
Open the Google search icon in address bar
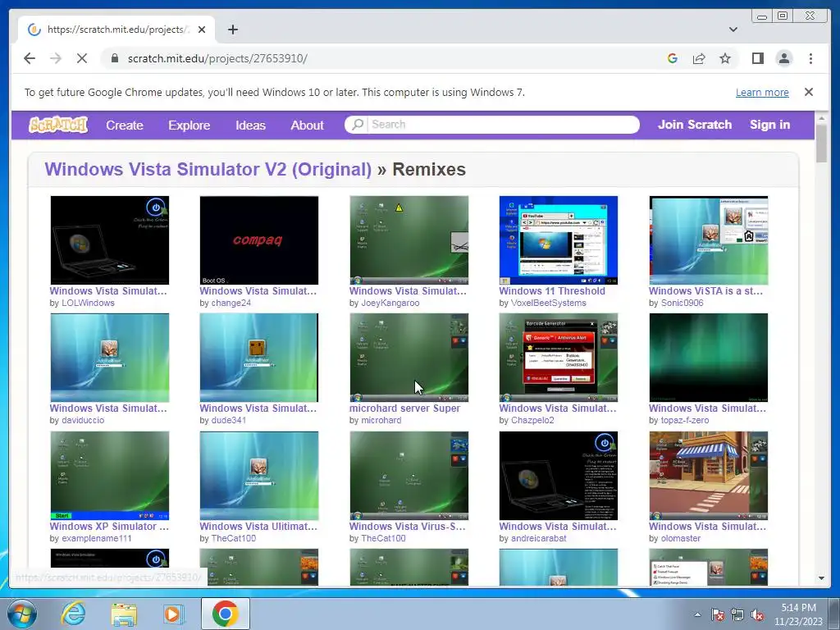tap(673, 58)
